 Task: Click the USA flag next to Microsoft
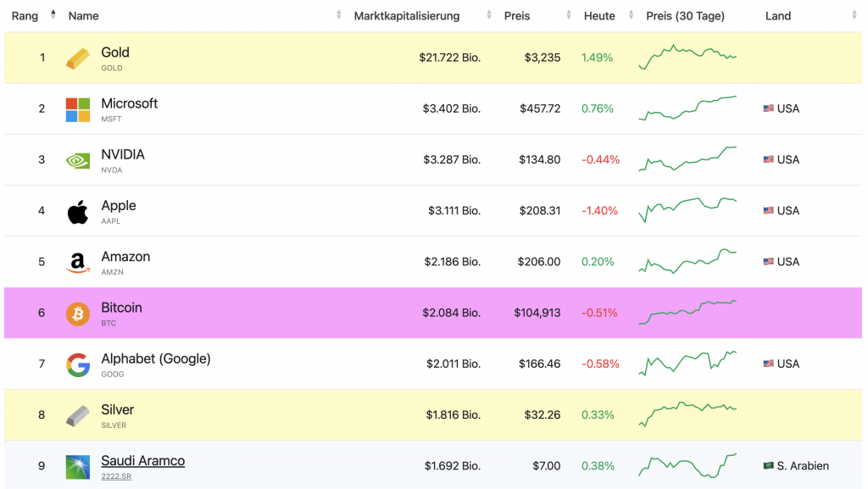point(768,108)
